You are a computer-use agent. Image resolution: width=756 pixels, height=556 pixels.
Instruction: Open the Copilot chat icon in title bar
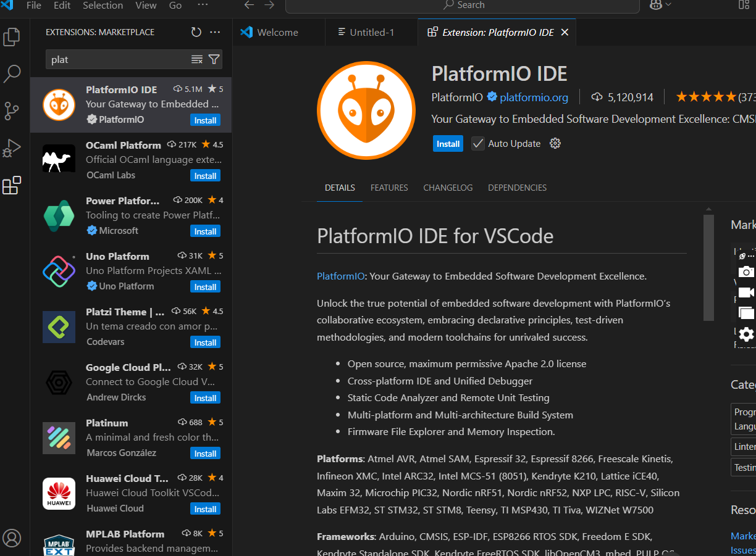(x=655, y=5)
